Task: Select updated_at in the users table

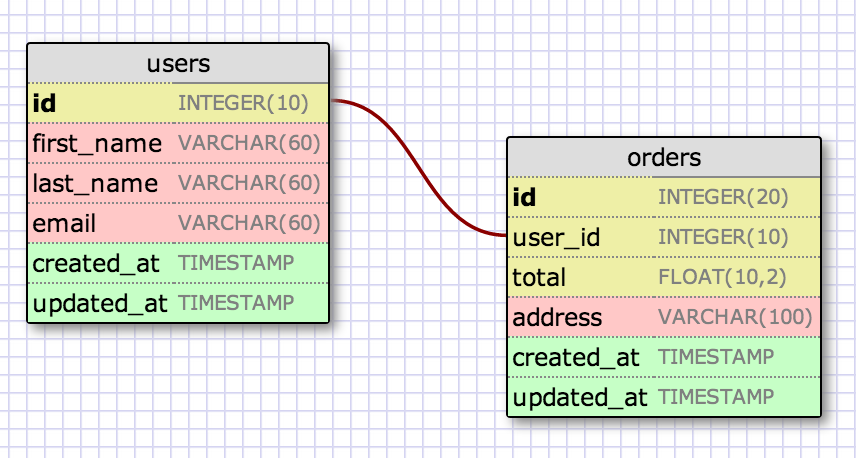Action: [100, 302]
